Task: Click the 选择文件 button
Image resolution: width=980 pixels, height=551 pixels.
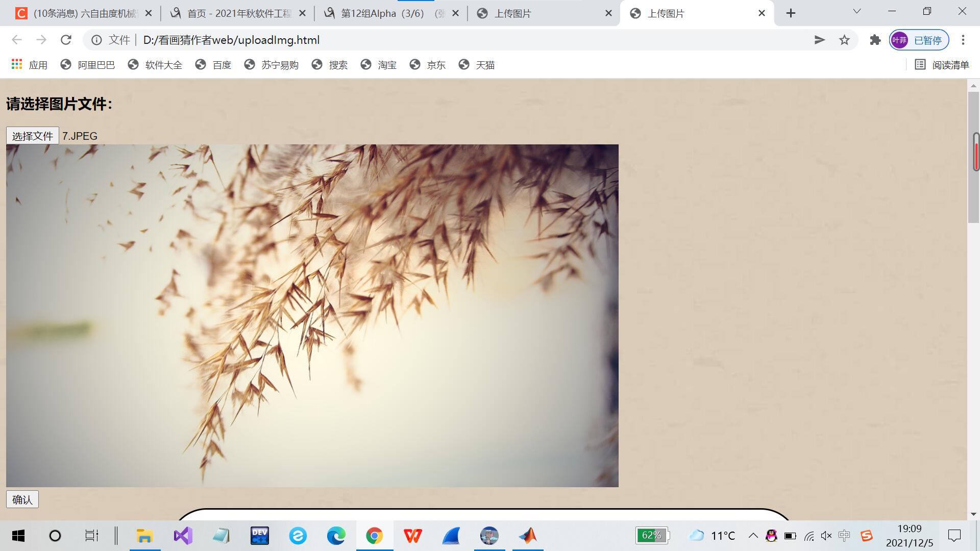Action: click(33, 136)
